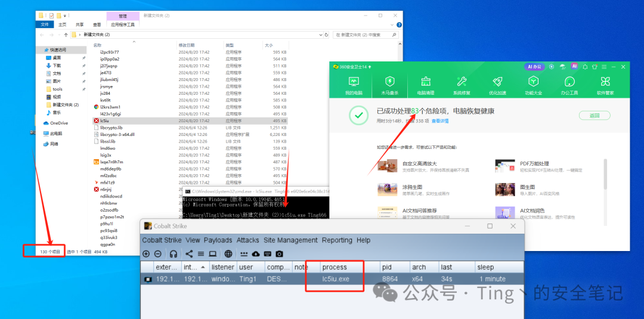
Task: Open the 360 hamburger main menu
Action: click(x=604, y=67)
